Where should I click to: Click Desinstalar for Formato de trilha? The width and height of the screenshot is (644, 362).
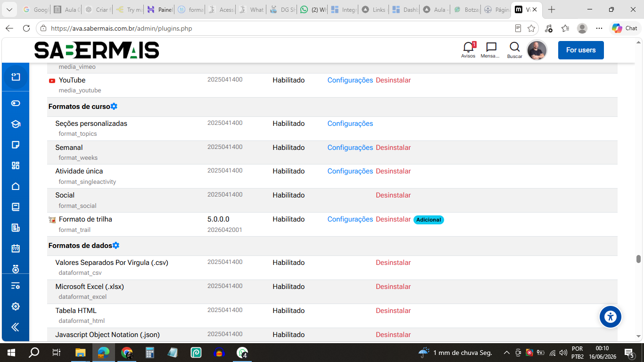pyautogui.click(x=393, y=219)
